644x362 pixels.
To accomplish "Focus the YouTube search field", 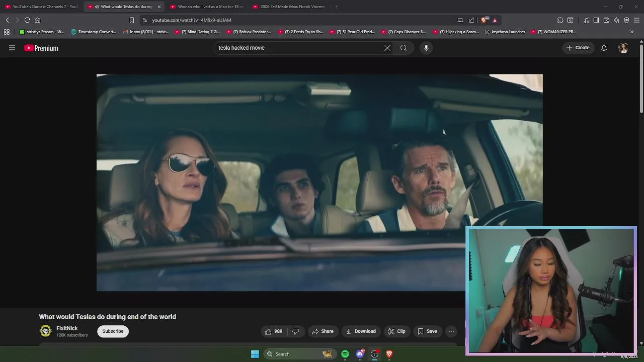I will click(x=299, y=48).
